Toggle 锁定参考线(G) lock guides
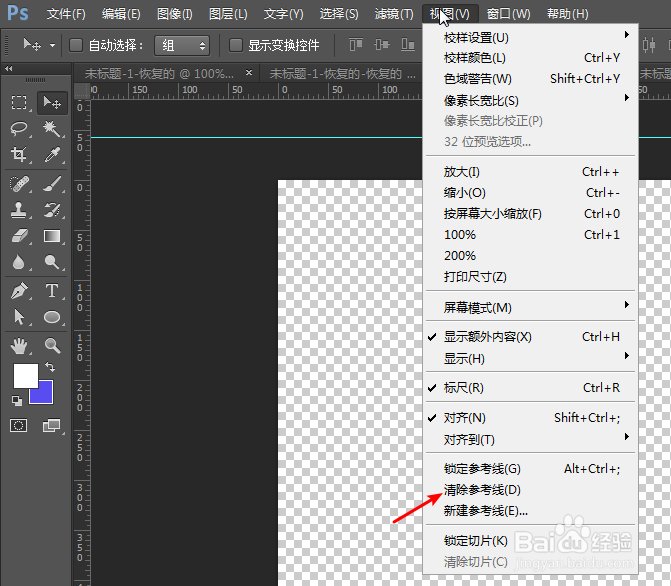Image resolution: width=671 pixels, height=586 pixels. tap(530, 469)
